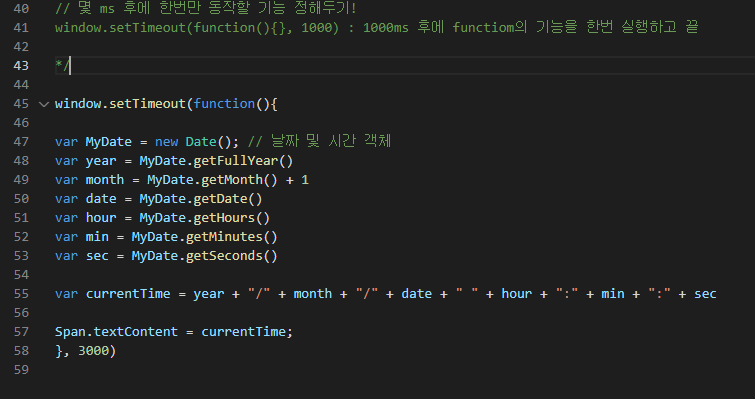
Task: Click on 'var MyDate = new Date();' line
Action: (x=147, y=142)
